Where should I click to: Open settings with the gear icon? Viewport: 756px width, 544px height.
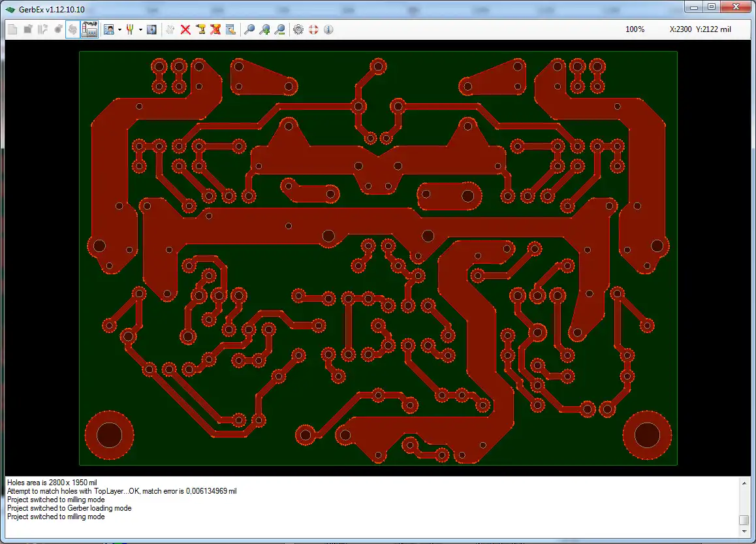pyautogui.click(x=298, y=29)
